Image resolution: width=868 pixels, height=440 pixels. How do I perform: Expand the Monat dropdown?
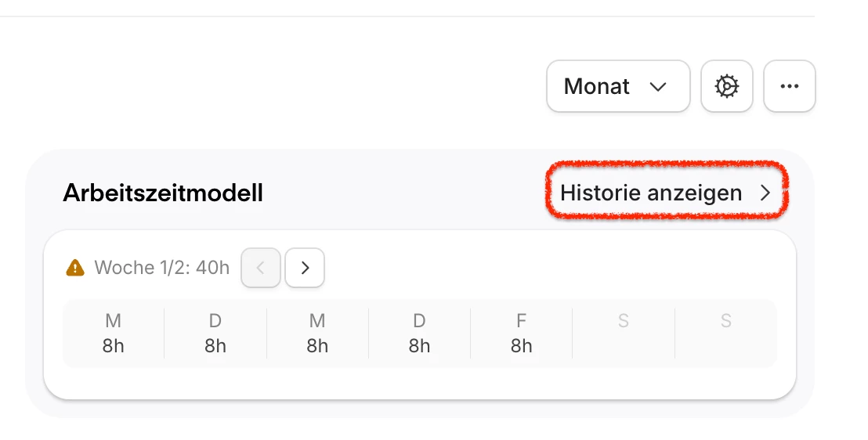[x=618, y=86]
